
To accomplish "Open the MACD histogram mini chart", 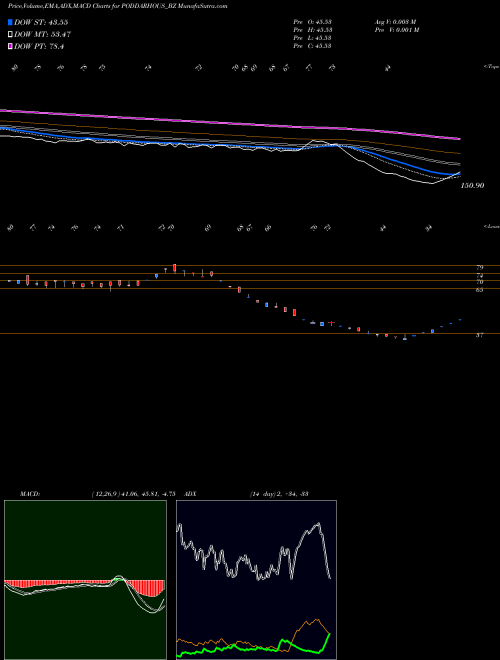I will [85, 580].
